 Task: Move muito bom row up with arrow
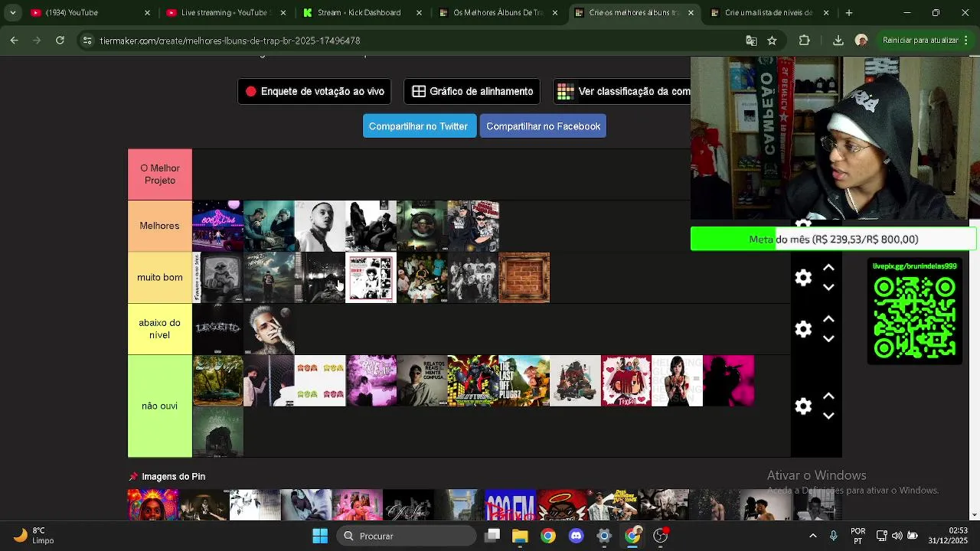(x=828, y=268)
